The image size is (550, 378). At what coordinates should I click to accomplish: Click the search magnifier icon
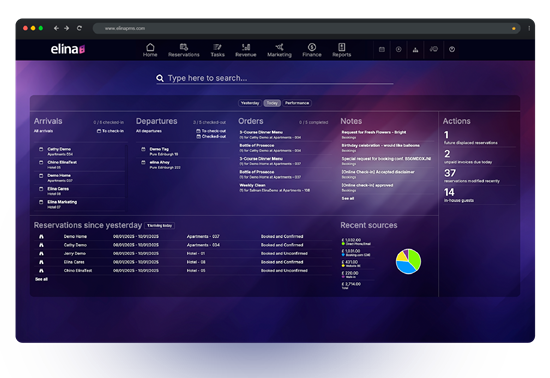coord(160,78)
